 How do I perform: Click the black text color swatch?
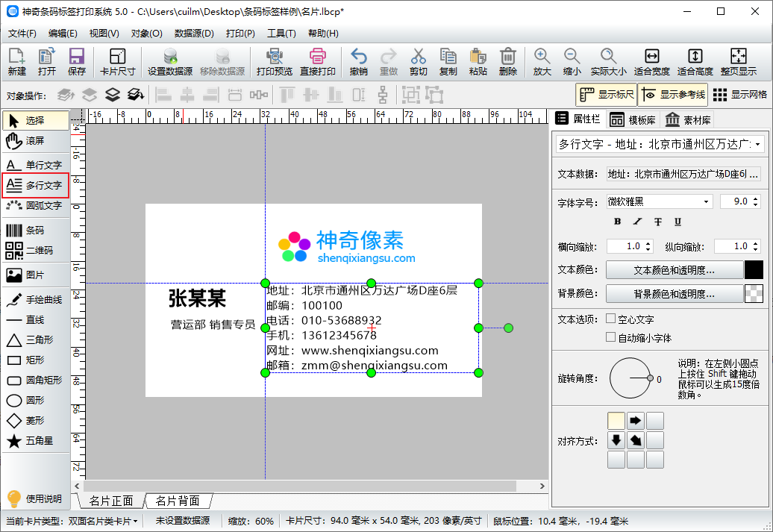(754, 270)
